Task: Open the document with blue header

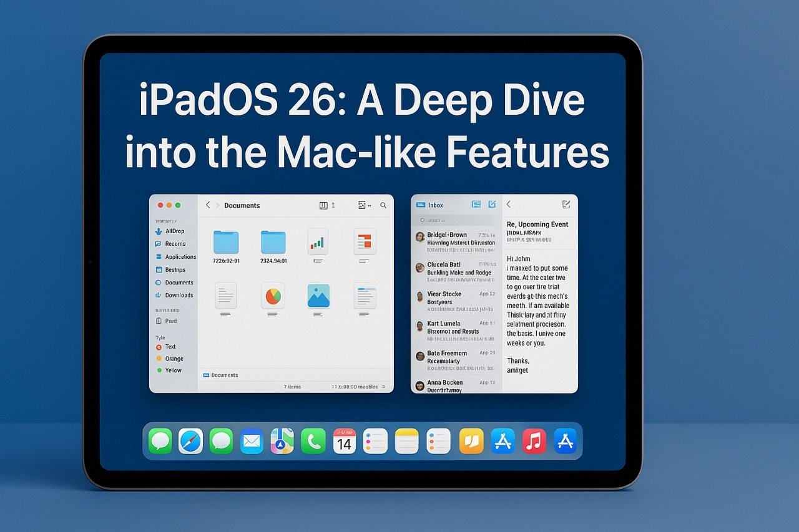Action: click(365, 296)
